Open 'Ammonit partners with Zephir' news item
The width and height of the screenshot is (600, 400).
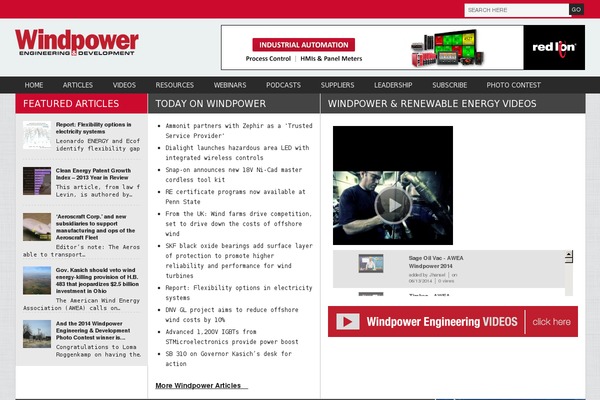point(239,131)
